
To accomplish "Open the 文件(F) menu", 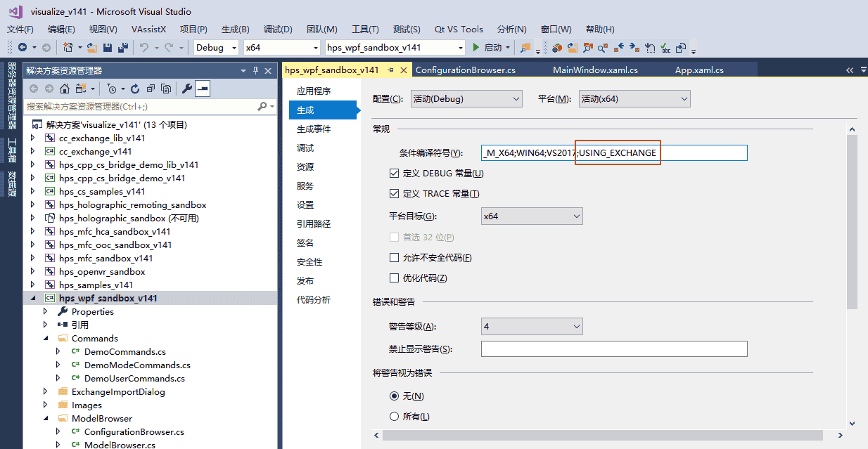I will click(20, 29).
